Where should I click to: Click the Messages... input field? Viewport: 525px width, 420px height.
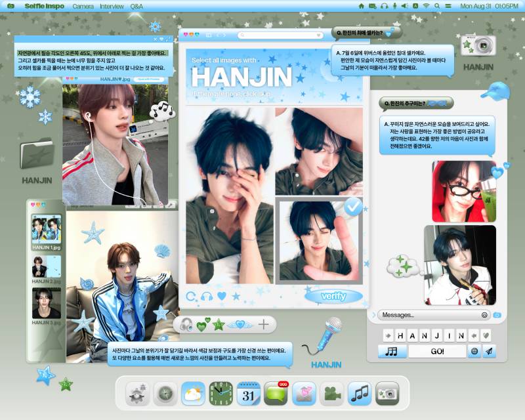[x=434, y=315]
